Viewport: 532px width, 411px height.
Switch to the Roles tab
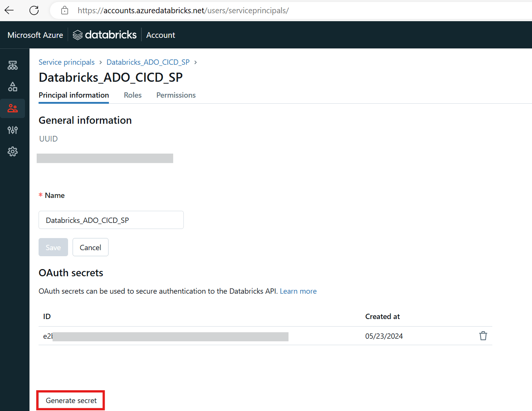133,95
